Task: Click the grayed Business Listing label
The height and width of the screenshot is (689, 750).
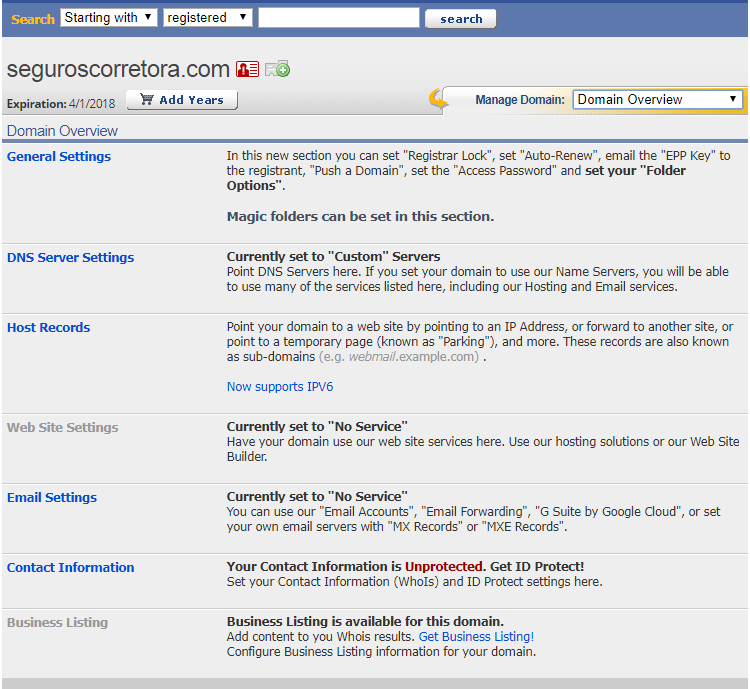Action: pyautogui.click(x=57, y=623)
